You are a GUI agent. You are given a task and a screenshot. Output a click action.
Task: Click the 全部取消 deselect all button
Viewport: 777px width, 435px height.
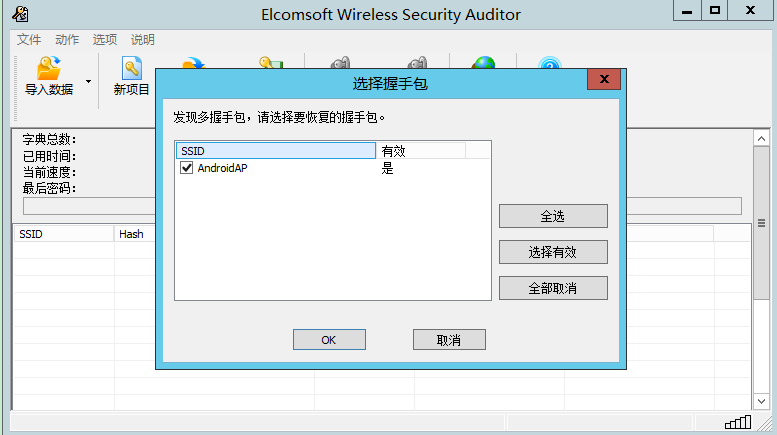[x=553, y=288]
